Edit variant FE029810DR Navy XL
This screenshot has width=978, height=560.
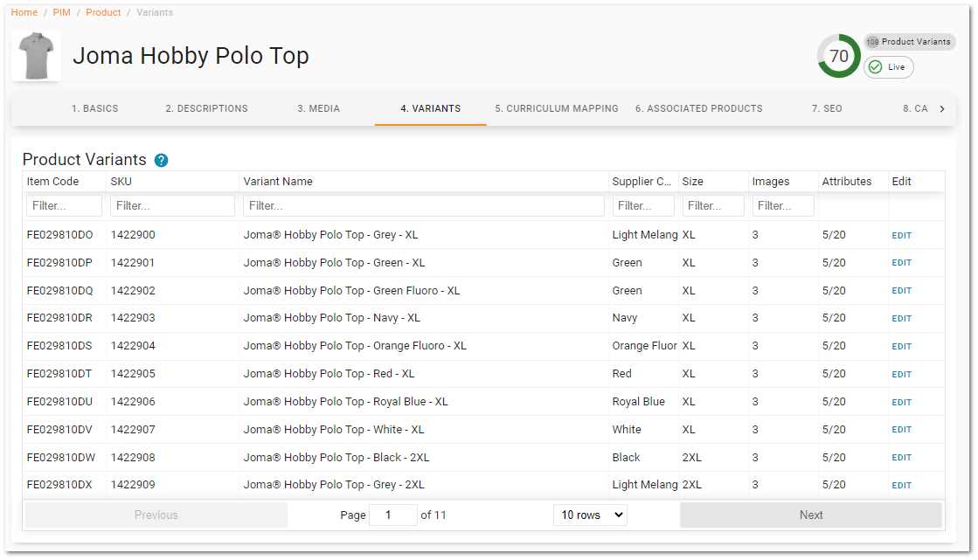coord(901,319)
